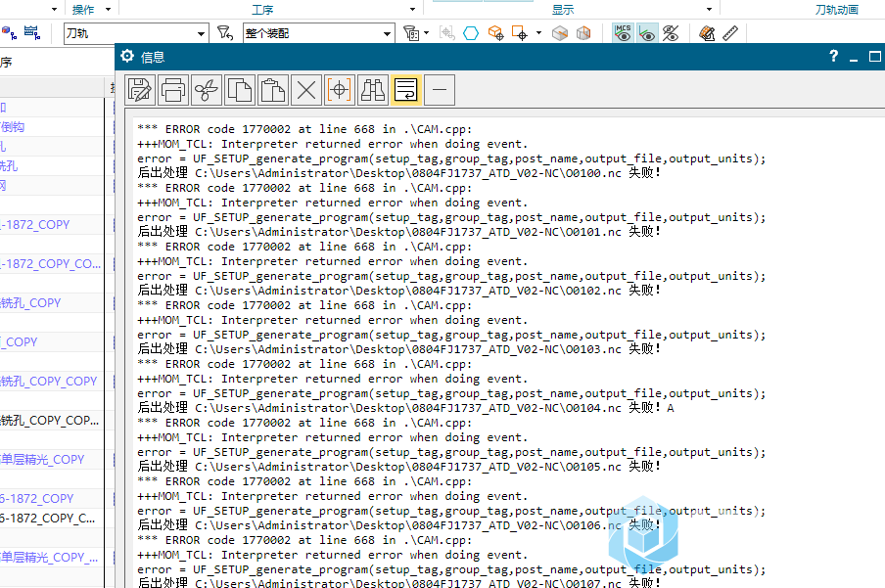Click the pencil edit display icon
Image resolution: width=885 pixels, height=588 pixels.
point(707,33)
